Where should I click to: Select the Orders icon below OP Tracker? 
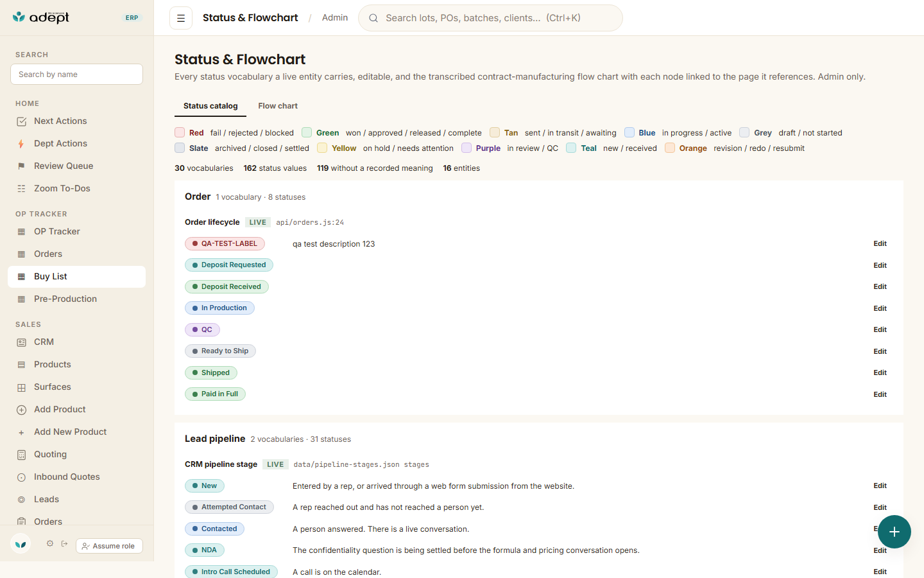click(x=21, y=254)
